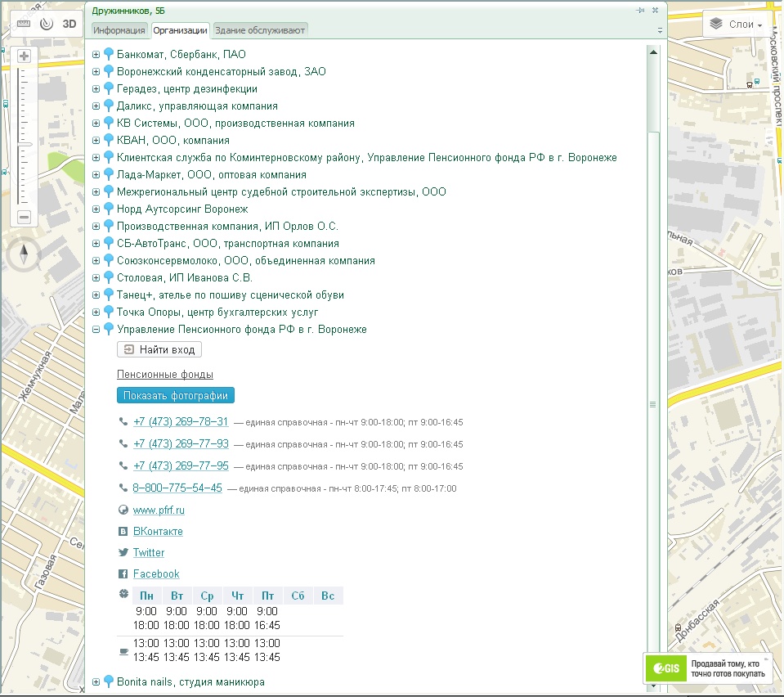
Task: Click map pin icon for Лада-Маркет
Action: 109,175
